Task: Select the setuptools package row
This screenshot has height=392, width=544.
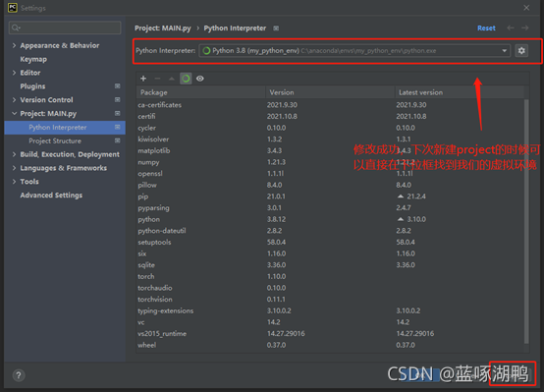Action: (330, 242)
